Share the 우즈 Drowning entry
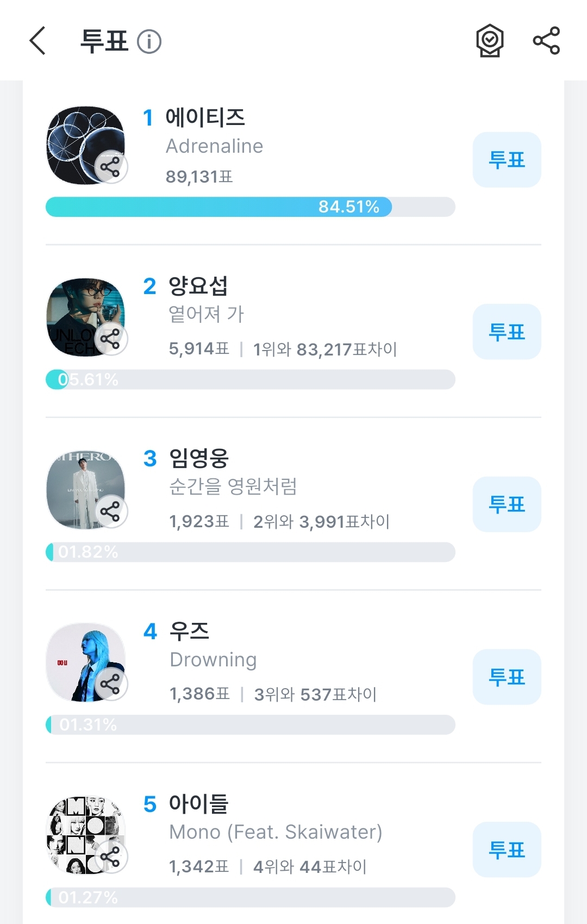The height and width of the screenshot is (924, 587). point(111,684)
